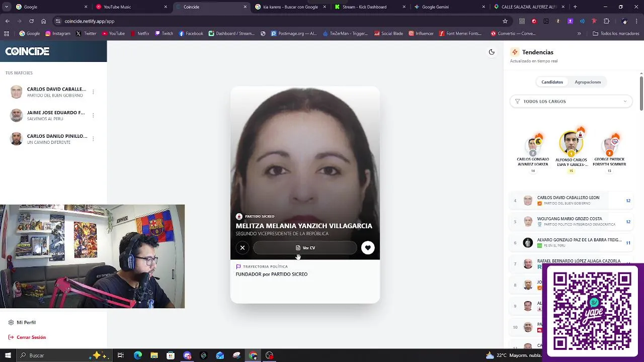Select top candidate Alfonso Carlos Espa y Garces avatar
Viewport: 644px width, 362px height.
pyautogui.click(x=571, y=144)
